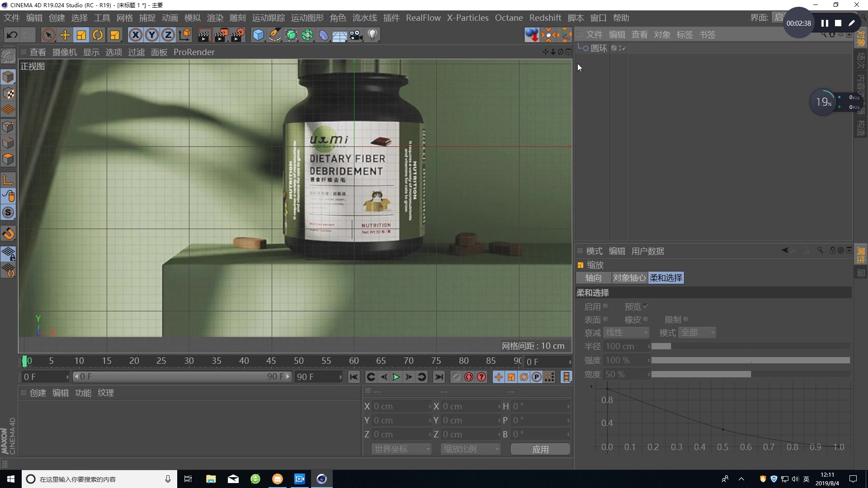
Task: Open the 渲染 menu
Action: coord(215,18)
